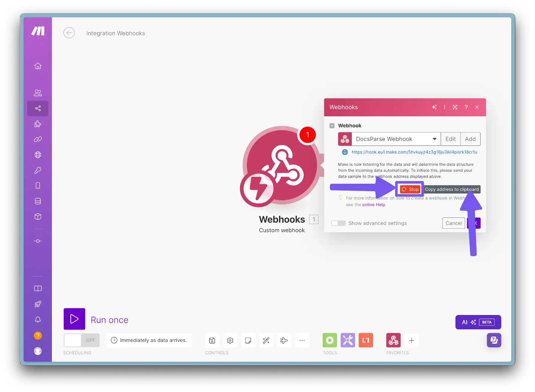
Task: Open the Resource hub book icon
Action: [38, 288]
